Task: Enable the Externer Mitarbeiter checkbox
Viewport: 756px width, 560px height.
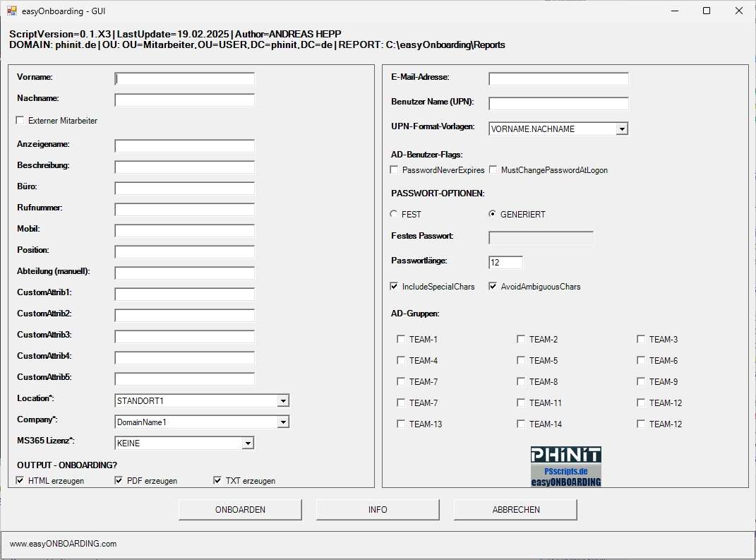Action: tap(20, 120)
